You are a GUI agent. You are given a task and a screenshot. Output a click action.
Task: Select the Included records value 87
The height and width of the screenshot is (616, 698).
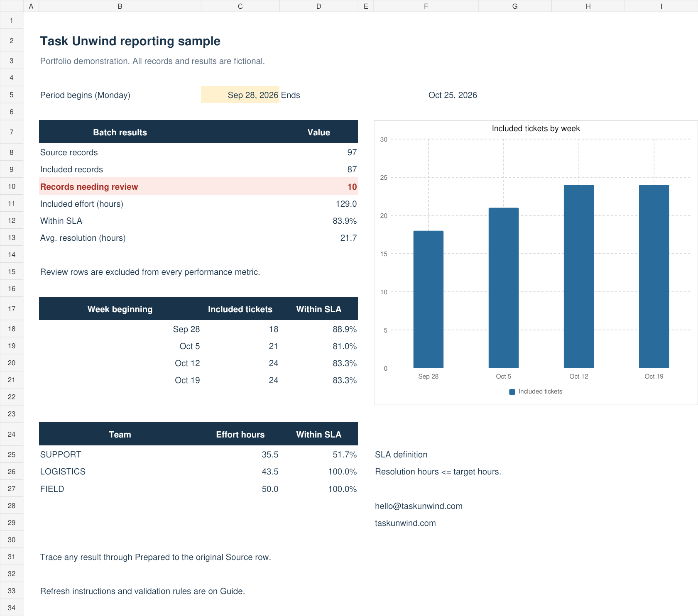352,169
